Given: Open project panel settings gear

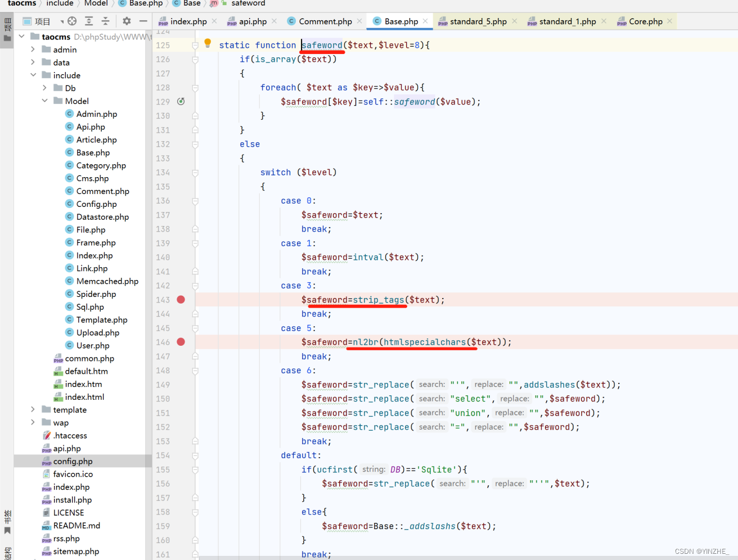Looking at the screenshot, I should 127,21.
